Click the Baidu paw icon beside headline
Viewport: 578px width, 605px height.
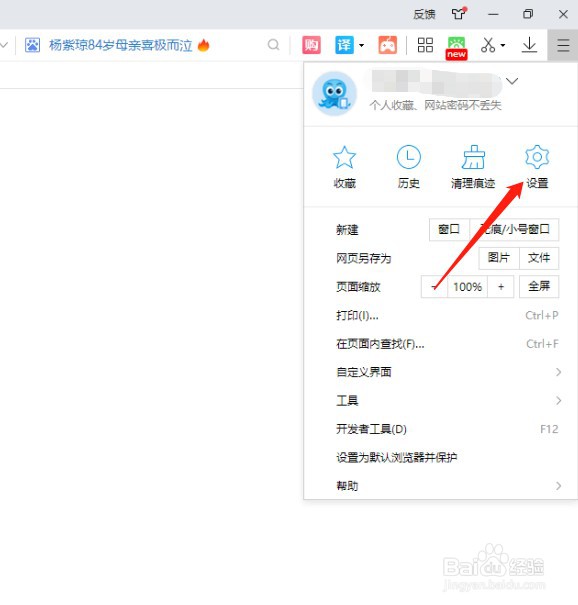pos(32,45)
